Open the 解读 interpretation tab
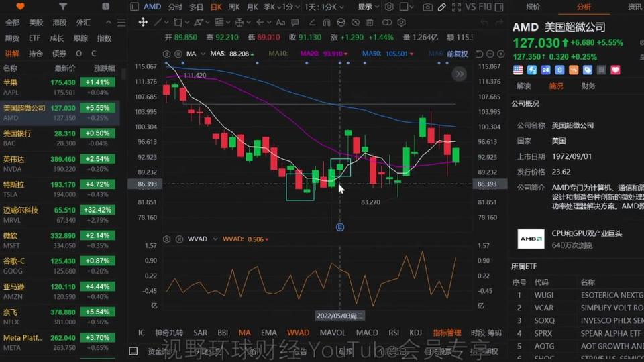This screenshot has width=644, height=362. [x=524, y=86]
